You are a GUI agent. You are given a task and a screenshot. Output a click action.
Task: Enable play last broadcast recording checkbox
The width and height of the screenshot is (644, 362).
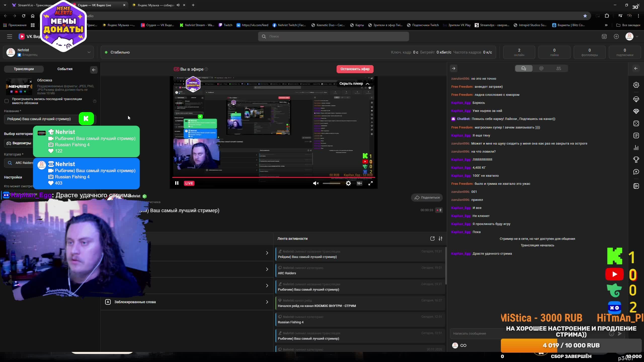(7, 101)
